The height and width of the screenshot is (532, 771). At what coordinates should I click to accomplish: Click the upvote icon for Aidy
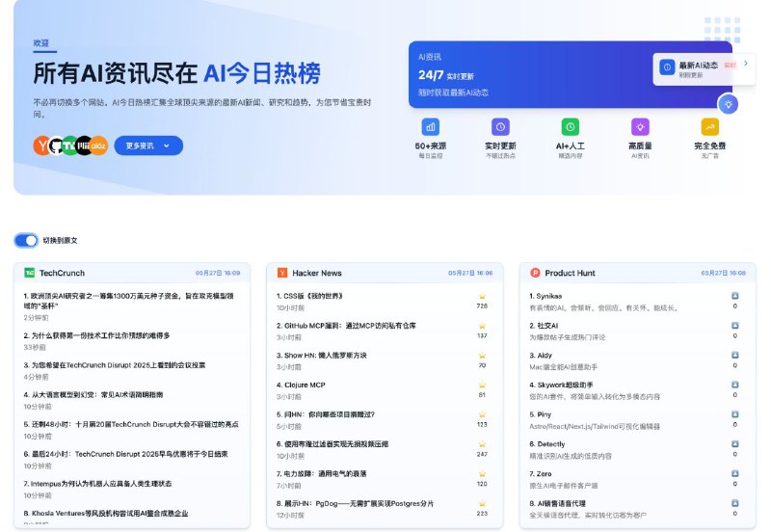pos(735,355)
